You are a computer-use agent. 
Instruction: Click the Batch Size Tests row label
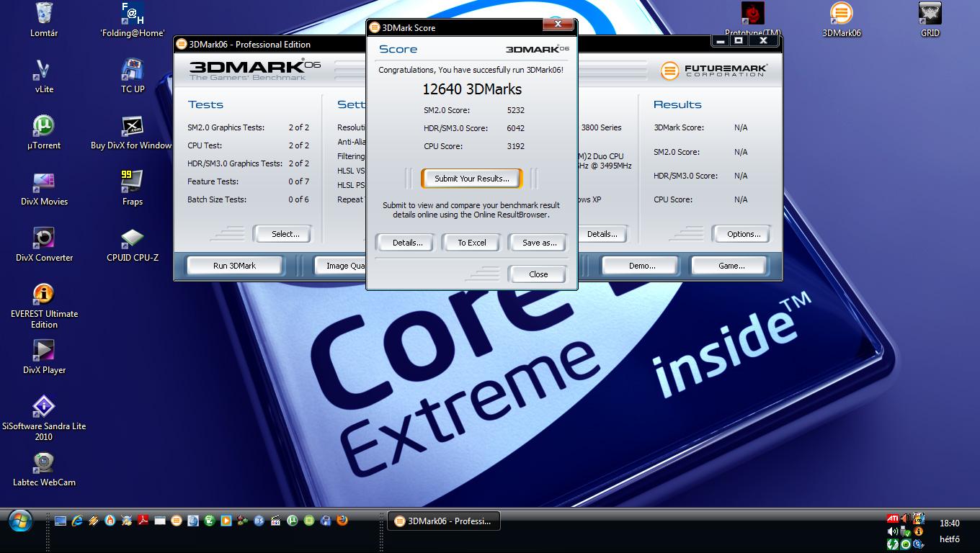pos(217,199)
